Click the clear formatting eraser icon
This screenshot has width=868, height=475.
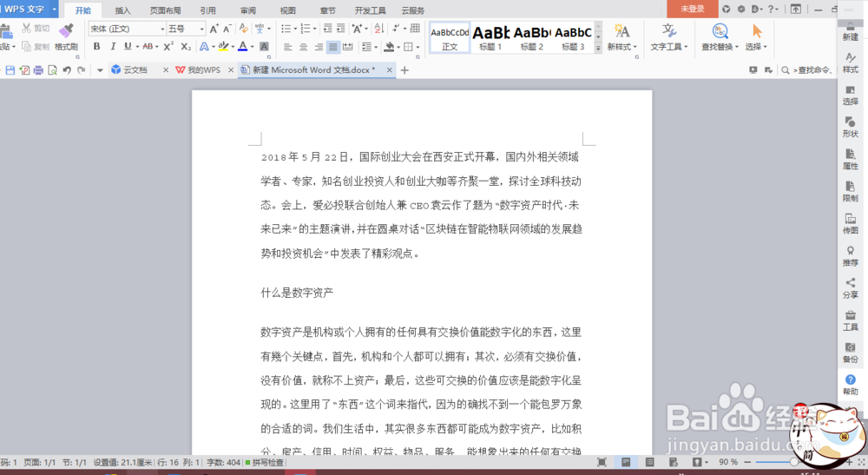pyautogui.click(x=244, y=29)
